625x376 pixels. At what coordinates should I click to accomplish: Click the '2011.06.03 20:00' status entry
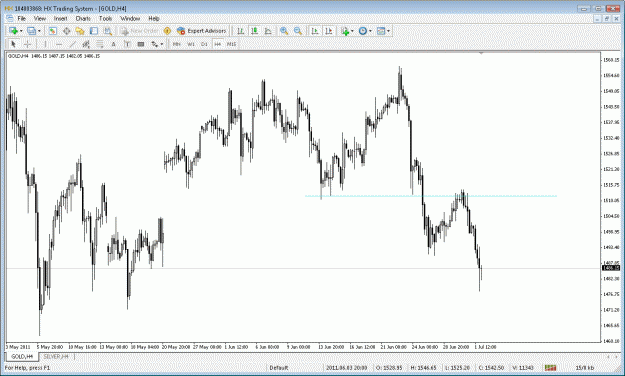(x=346, y=368)
